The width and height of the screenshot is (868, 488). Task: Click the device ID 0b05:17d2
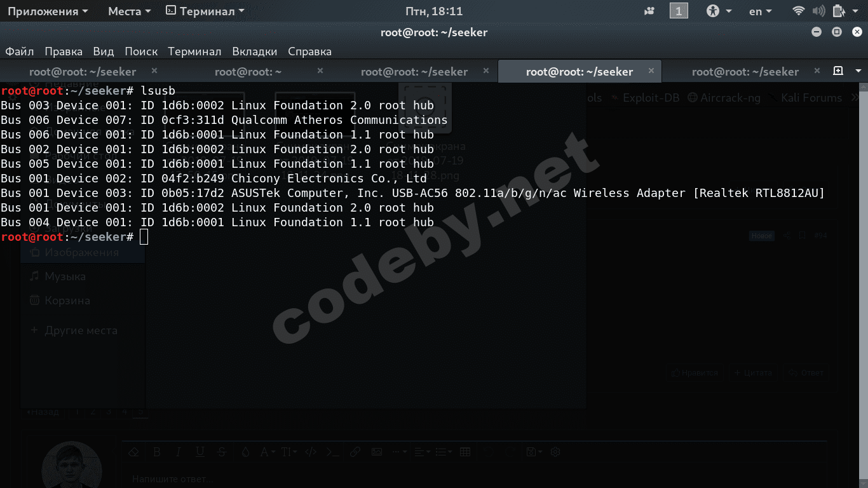[x=193, y=193]
